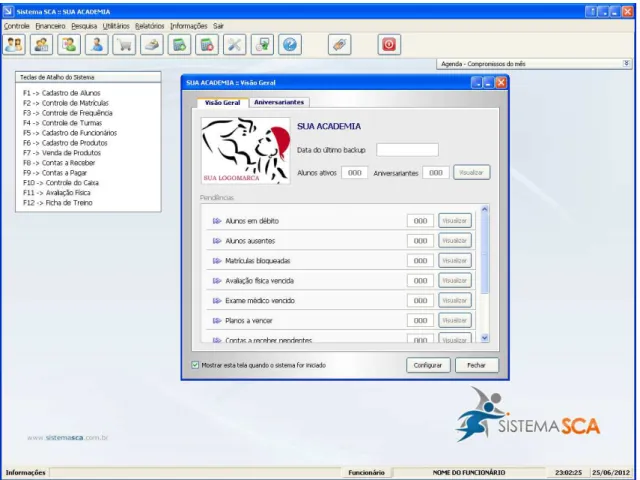Click the people-with-card toolbar icon
Image resolution: width=640 pixels, height=480 pixels.
(41, 44)
